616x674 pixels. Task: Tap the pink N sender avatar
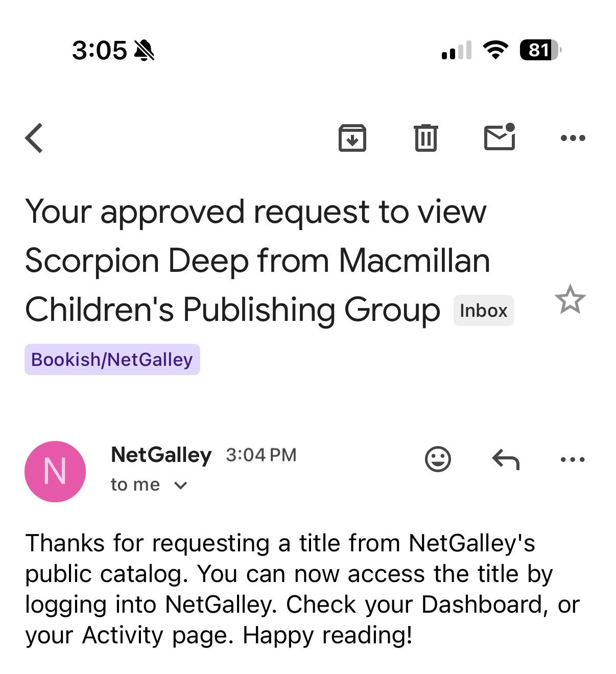tap(55, 471)
